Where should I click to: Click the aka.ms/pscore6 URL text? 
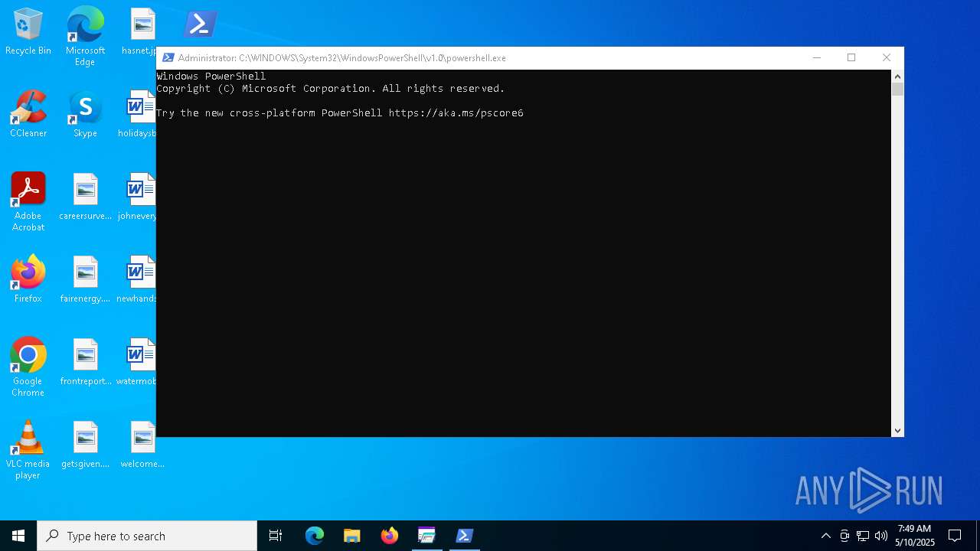tap(456, 113)
